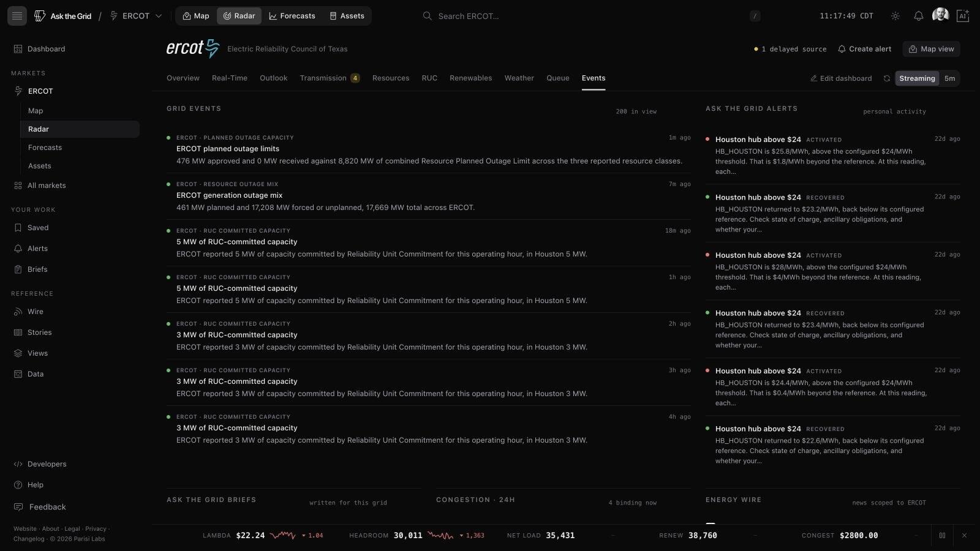Open the Houston alert reading $25.8/MWh

(833, 155)
